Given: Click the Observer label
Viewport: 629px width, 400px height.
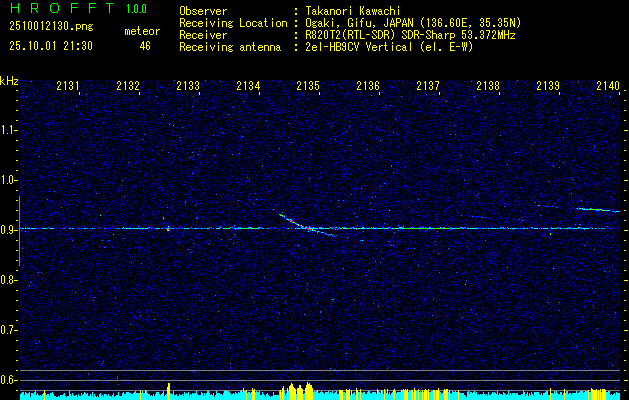Looking at the screenshot, I should point(203,11).
